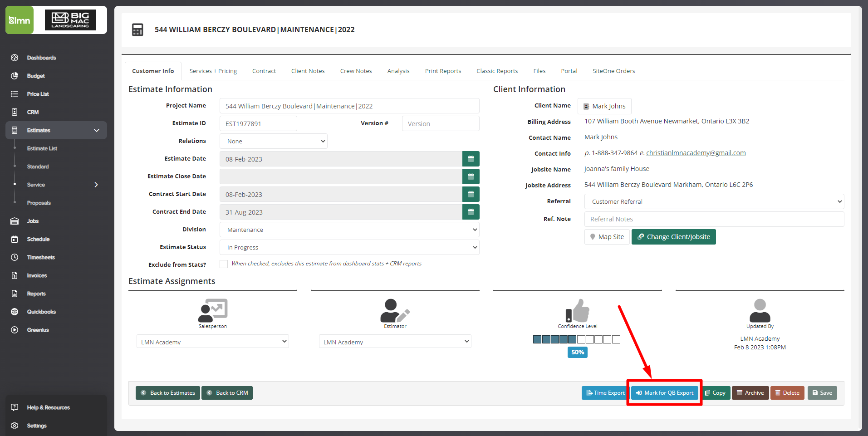Open the Estimate Date calendar picker
This screenshot has width=868, height=436.
coord(471,159)
